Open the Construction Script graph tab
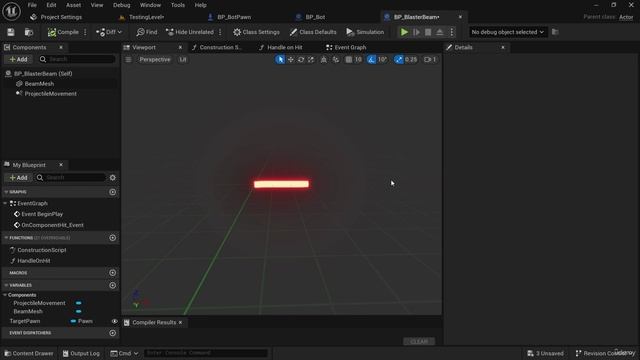 [x=220, y=47]
